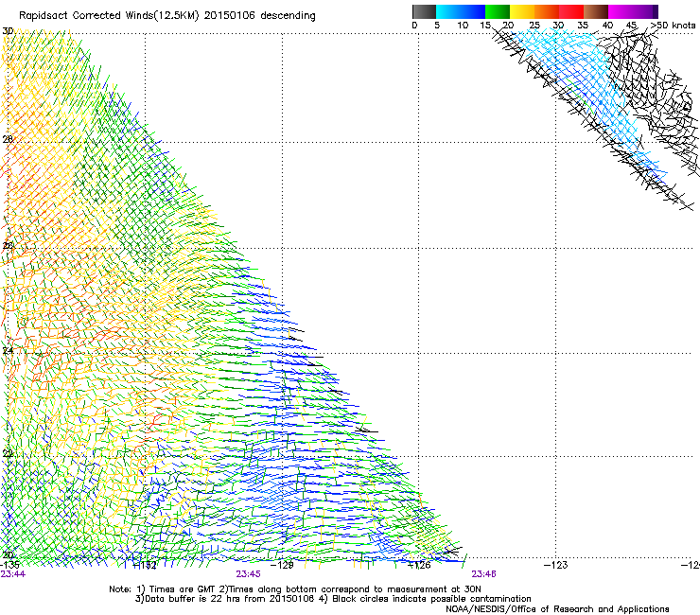Click the latitude label '30' at top left
This screenshot has width=700, height=615.
8,31
